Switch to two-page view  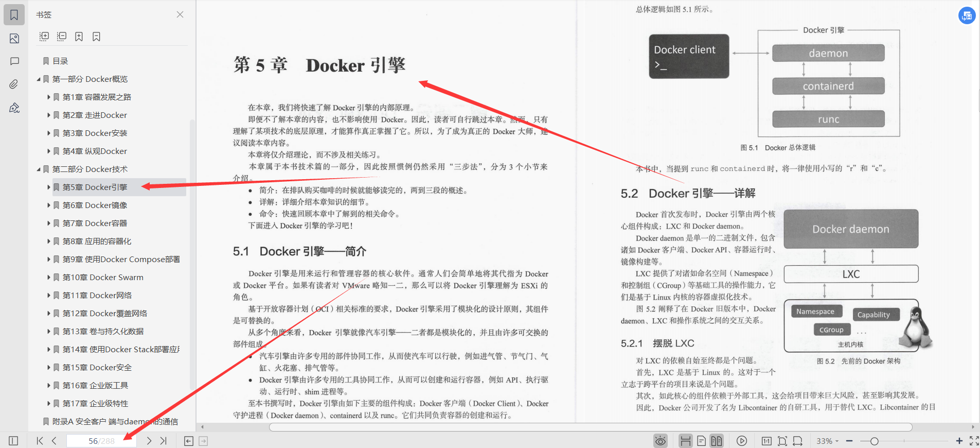point(717,441)
